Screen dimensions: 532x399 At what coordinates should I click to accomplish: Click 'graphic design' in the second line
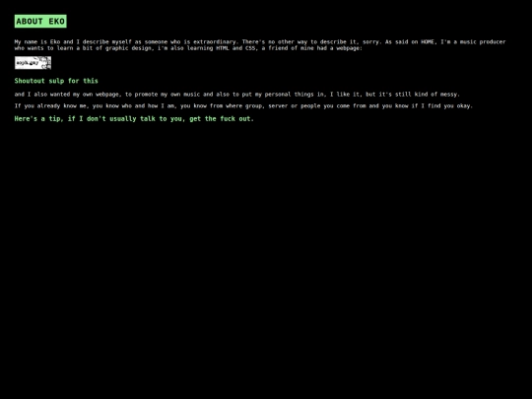pyautogui.click(x=128, y=48)
